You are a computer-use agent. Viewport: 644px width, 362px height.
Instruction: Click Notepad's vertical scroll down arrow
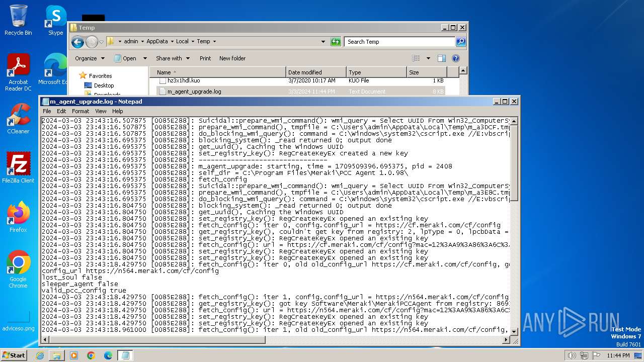(x=514, y=331)
